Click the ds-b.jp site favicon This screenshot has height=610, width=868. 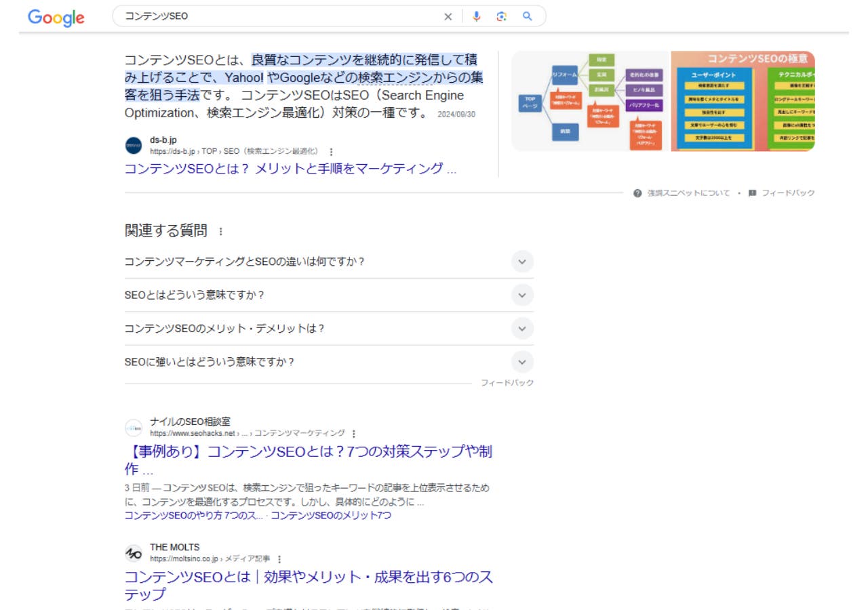point(134,146)
